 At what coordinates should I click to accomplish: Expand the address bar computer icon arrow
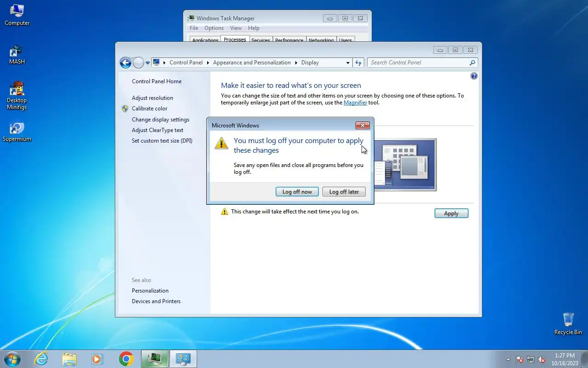164,63
